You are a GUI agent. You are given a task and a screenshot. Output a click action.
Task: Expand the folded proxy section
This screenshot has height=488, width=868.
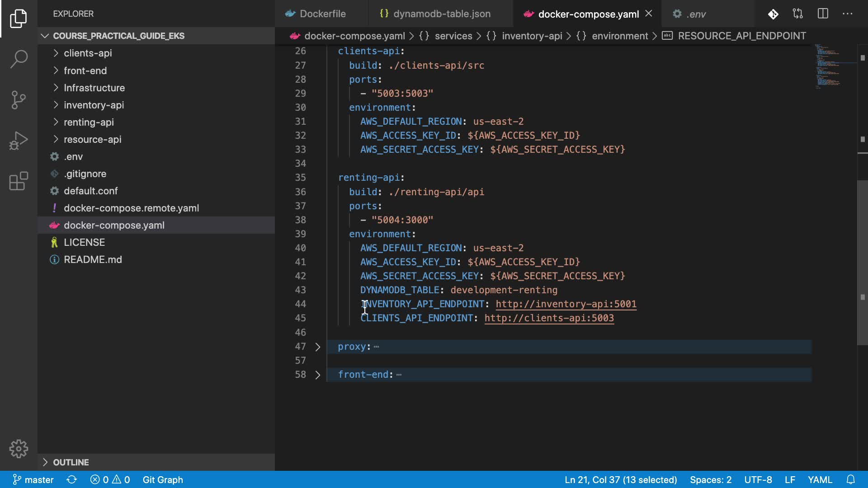(318, 347)
